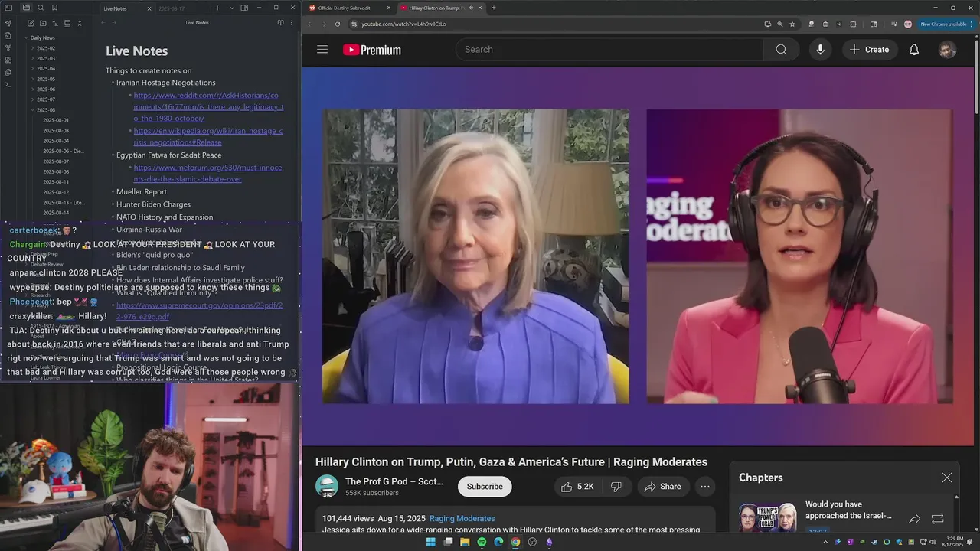Image resolution: width=980 pixels, height=551 pixels.
Task: Reload the YouTube page
Action: pyautogui.click(x=337, y=24)
